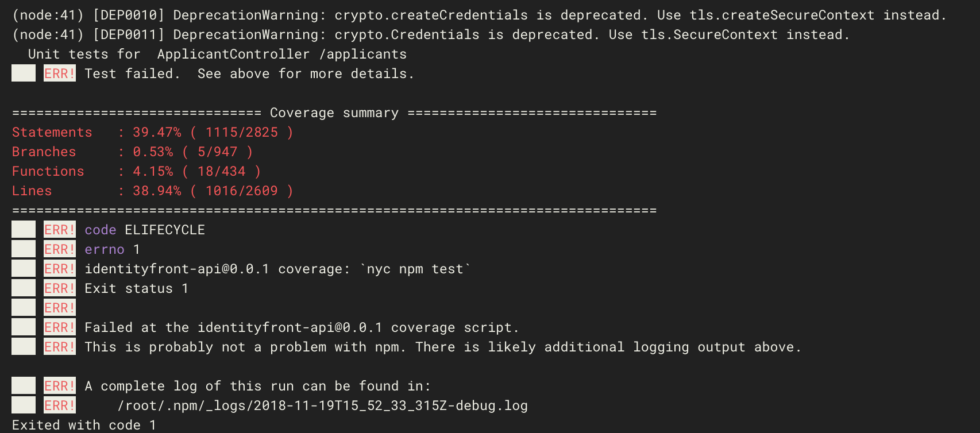The width and height of the screenshot is (980, 433).
Task: Click the ERR! badge next to 'code ELIFECYCLE'
Action: (x=60, y=230)
